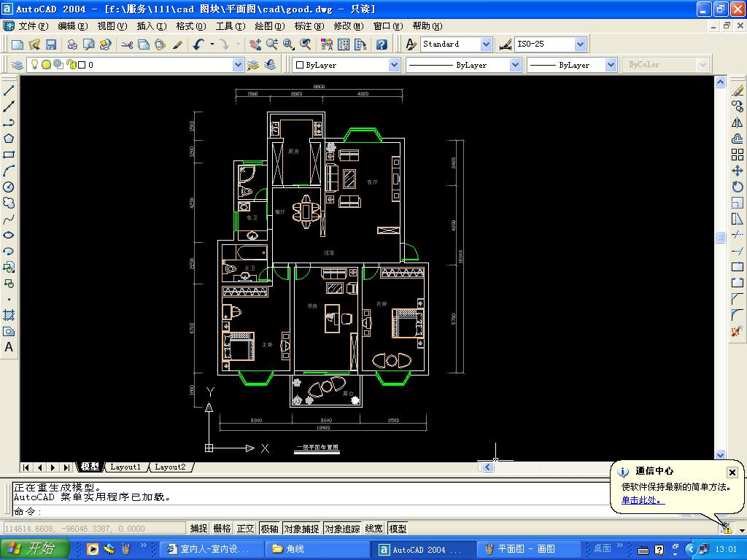Select the Multiline Text tool
Screen dimensions: 747x560
click(x=9, y=347)
